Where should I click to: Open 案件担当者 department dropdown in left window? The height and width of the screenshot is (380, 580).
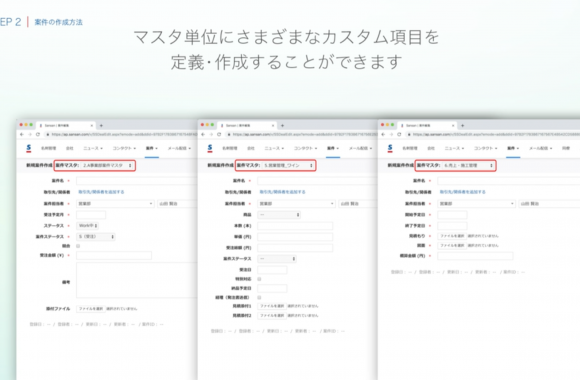point(115,204)
